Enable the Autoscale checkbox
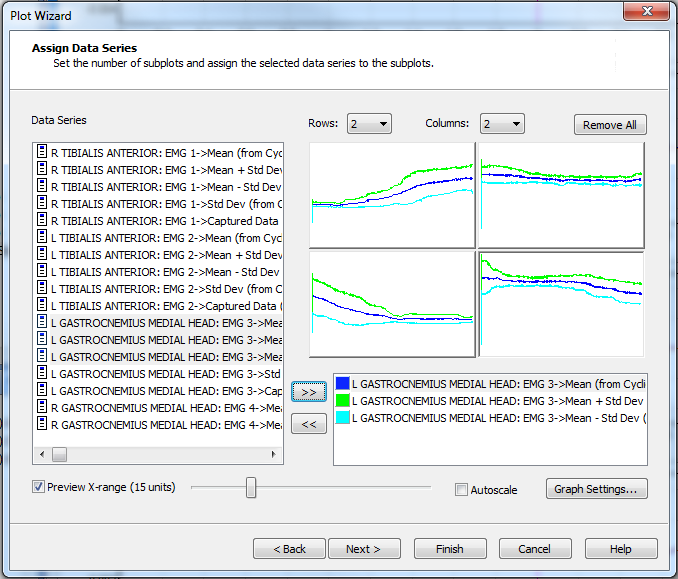The height and width of the screenshot is (579, 678). coord(461,490)
